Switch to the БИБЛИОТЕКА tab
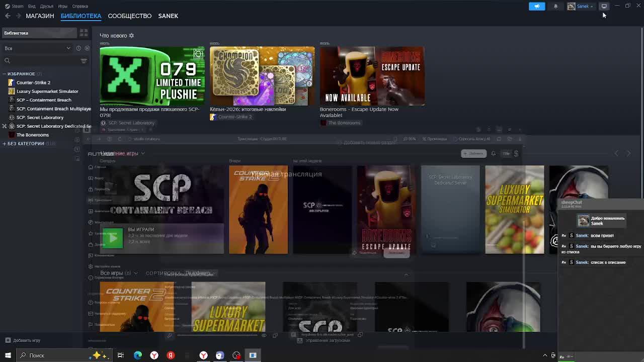This screenshot has height=362, width=644. (81, 16)
